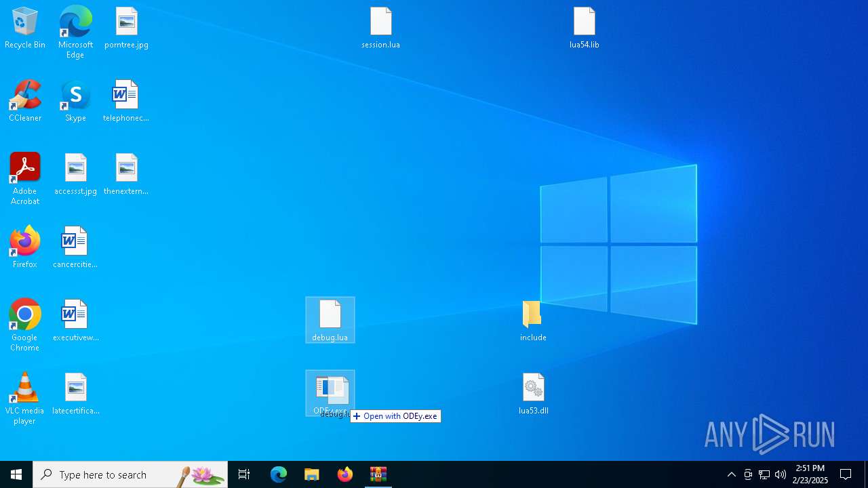Select the session.lua file
Image resolution: width=868 pixels, height=488 pixels.
[x=381, y=28]
